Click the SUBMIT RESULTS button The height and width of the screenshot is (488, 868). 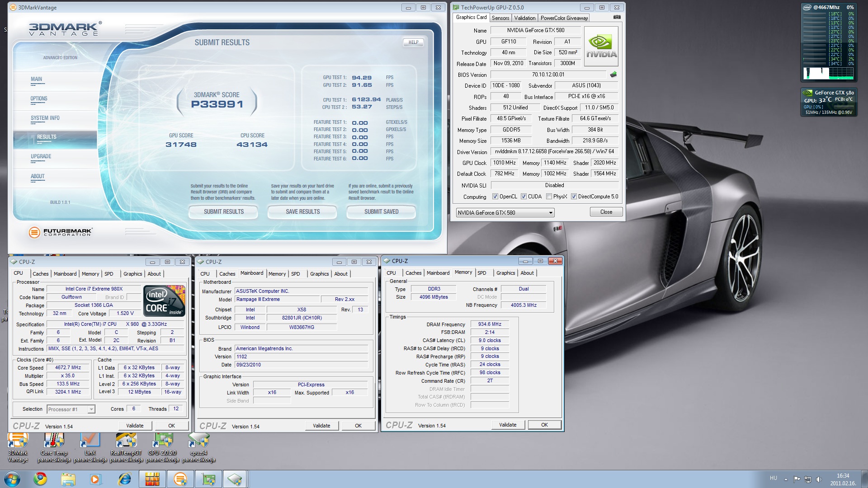tap(223, 211)
